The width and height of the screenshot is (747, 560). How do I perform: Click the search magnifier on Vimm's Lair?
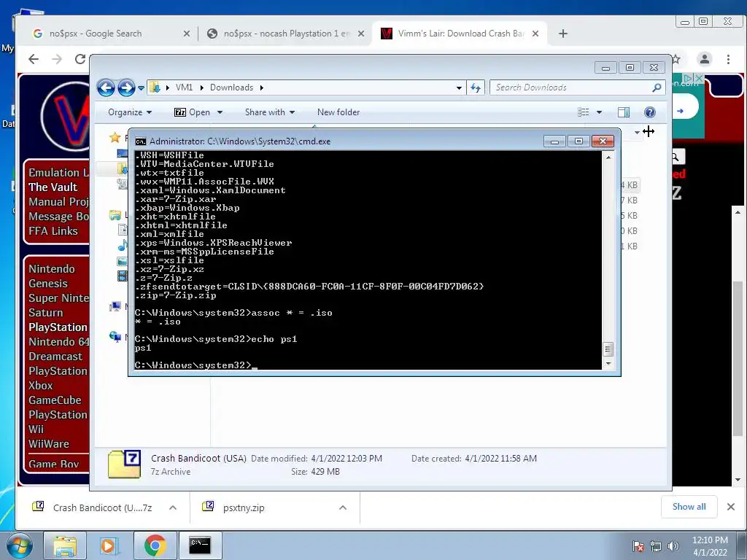(x=676, y=157)
